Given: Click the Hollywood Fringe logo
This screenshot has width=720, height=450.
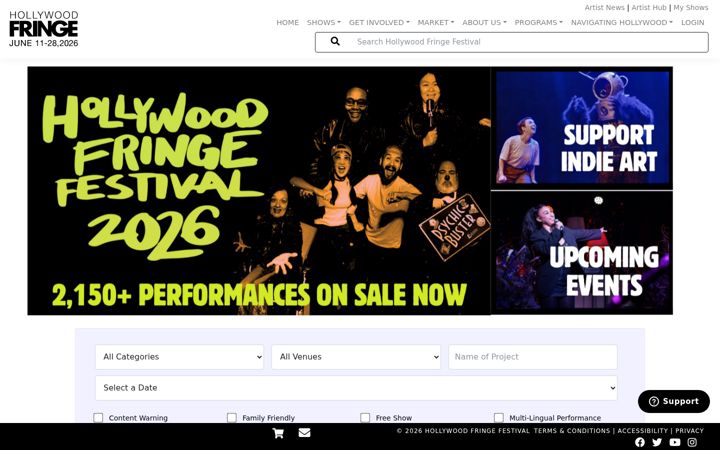Looking at the screenshot, I should 44,29.
